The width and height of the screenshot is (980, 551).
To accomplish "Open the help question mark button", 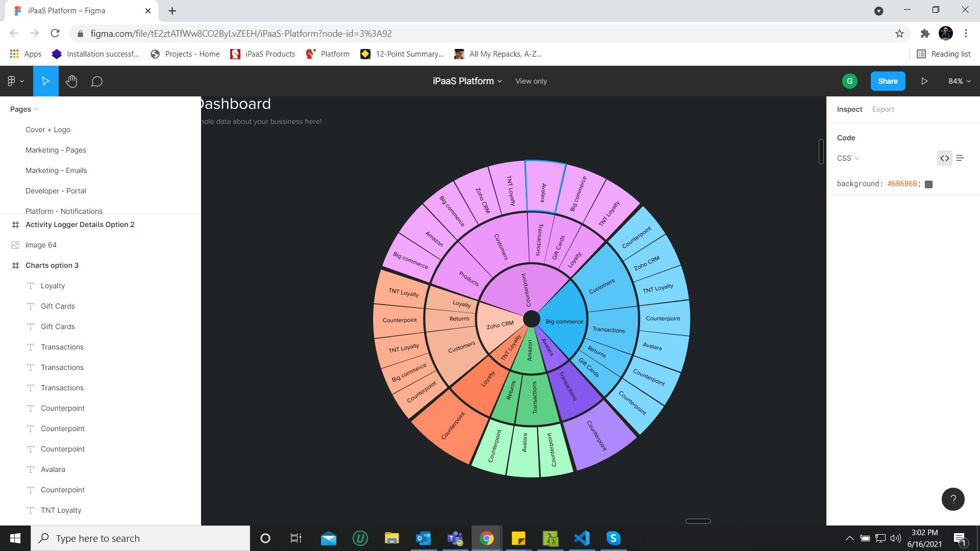I will tap(952, 499).
